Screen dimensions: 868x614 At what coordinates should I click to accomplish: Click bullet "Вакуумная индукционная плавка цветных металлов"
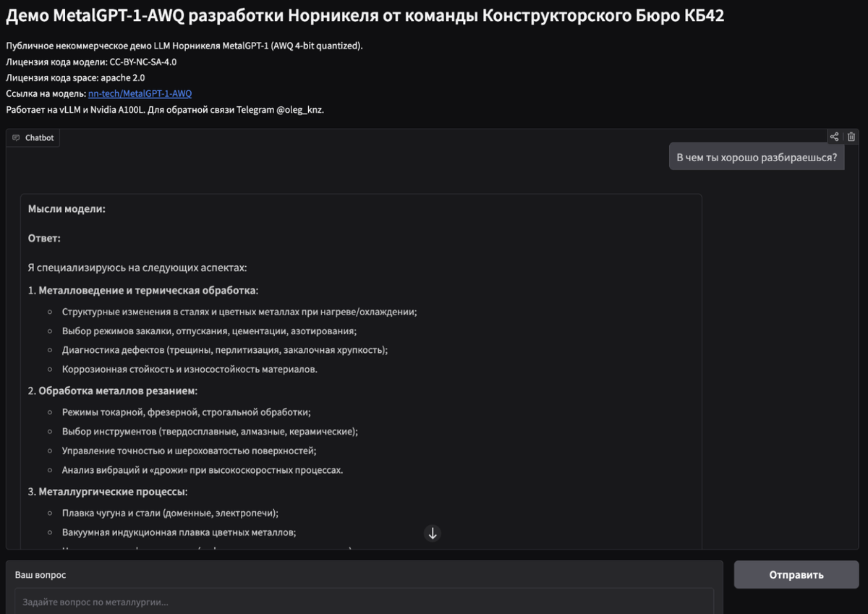click(x=179, y=532)
